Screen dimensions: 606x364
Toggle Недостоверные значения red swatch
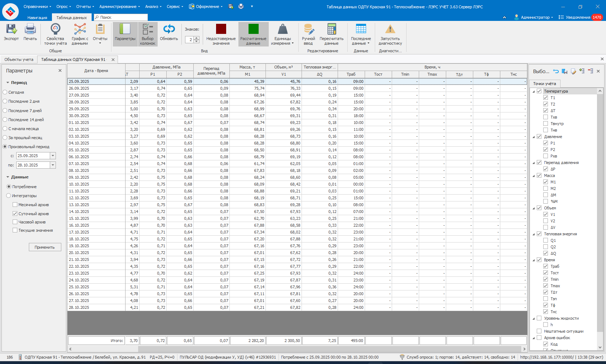coord(221,29)
